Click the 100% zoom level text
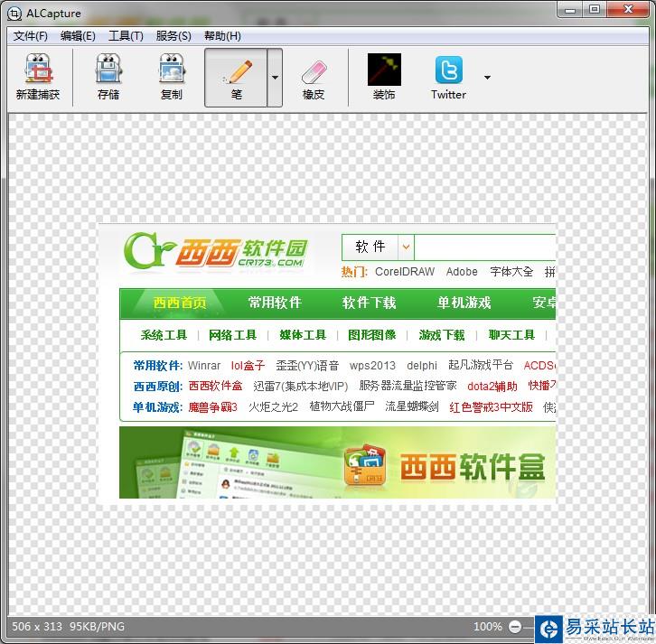The height and width of the screenshot is (644, 656). (x=487, y=627)
